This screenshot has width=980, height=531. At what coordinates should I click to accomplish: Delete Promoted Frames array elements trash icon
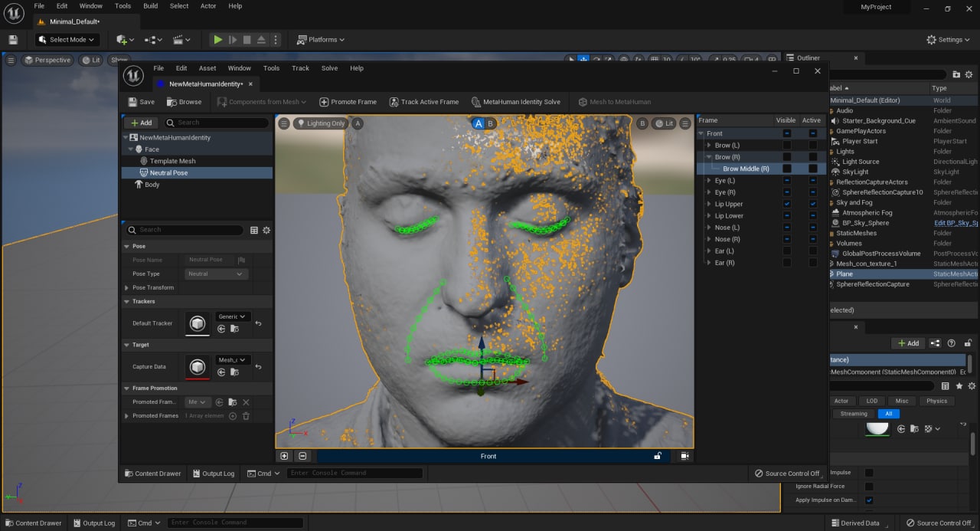(x=246, y=416)
